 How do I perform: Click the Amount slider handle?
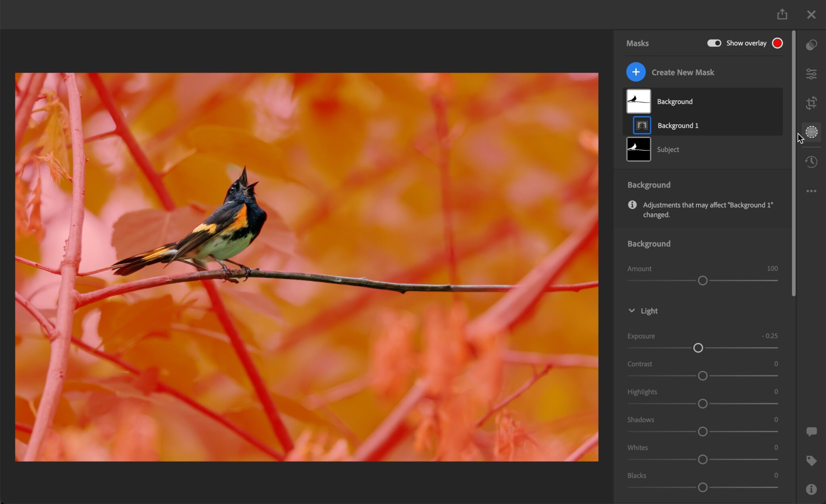coord(702,281)
